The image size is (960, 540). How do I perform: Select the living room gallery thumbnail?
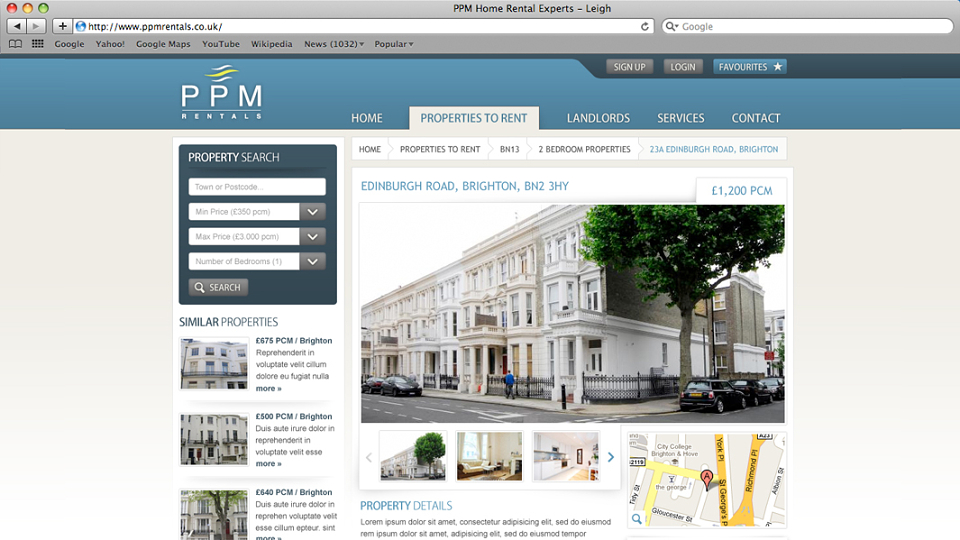click(x=489, y=456)
